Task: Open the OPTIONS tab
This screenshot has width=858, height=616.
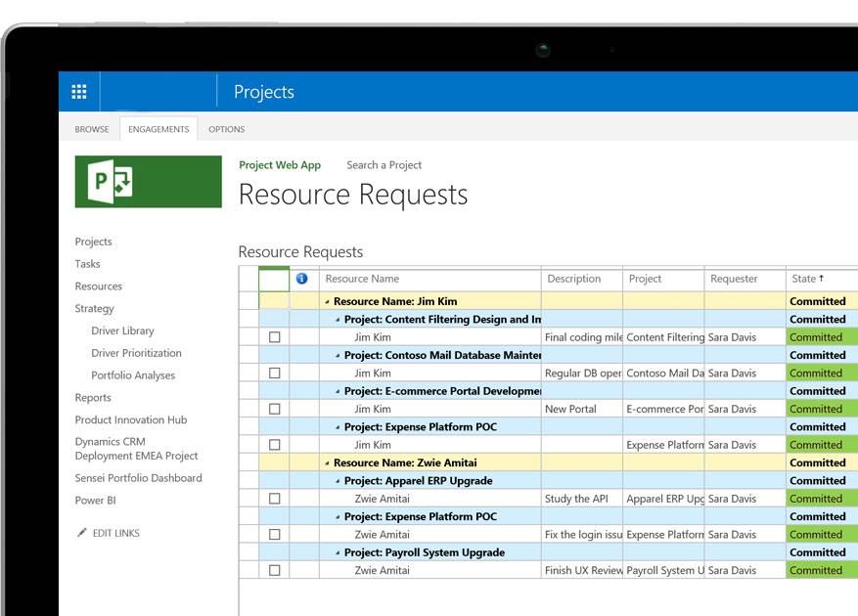Action: [x=226, y=128]
